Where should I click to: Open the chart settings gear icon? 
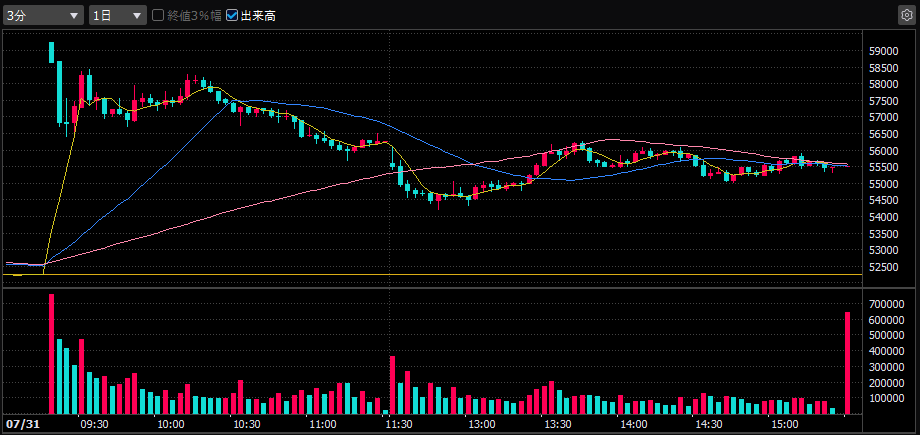[x=907, y=15]
